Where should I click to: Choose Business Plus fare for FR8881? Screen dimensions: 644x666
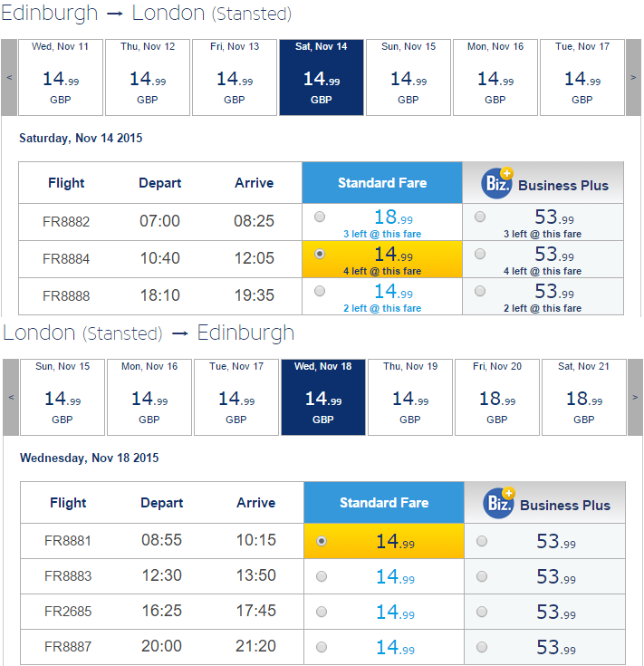click(482, 541)
